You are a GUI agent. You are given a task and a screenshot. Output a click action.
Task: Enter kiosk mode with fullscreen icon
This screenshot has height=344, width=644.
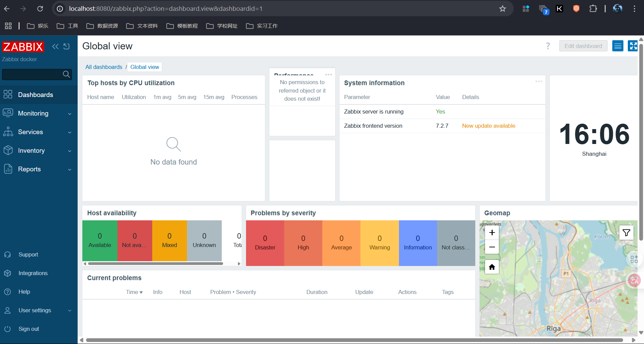633,46
